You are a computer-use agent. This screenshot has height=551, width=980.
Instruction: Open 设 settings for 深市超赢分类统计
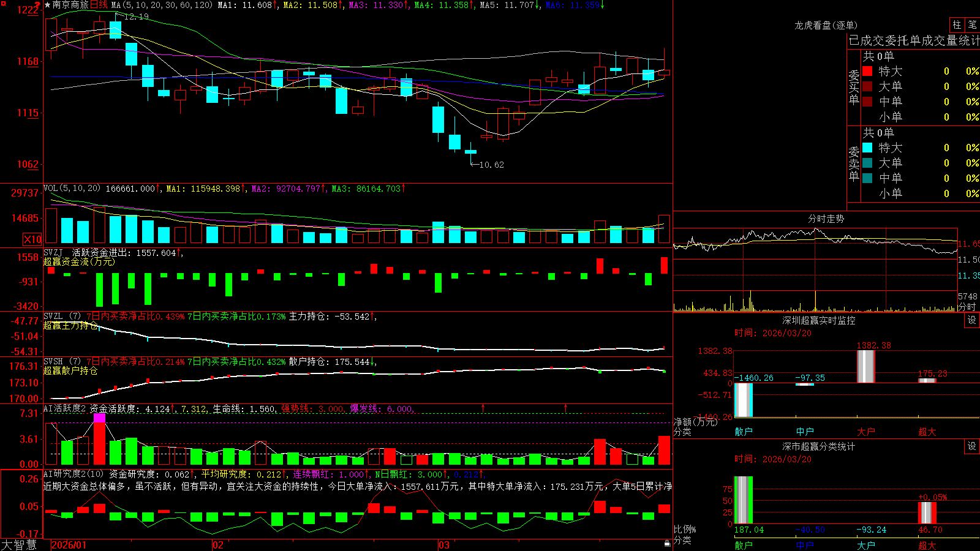tap(972, 446)
